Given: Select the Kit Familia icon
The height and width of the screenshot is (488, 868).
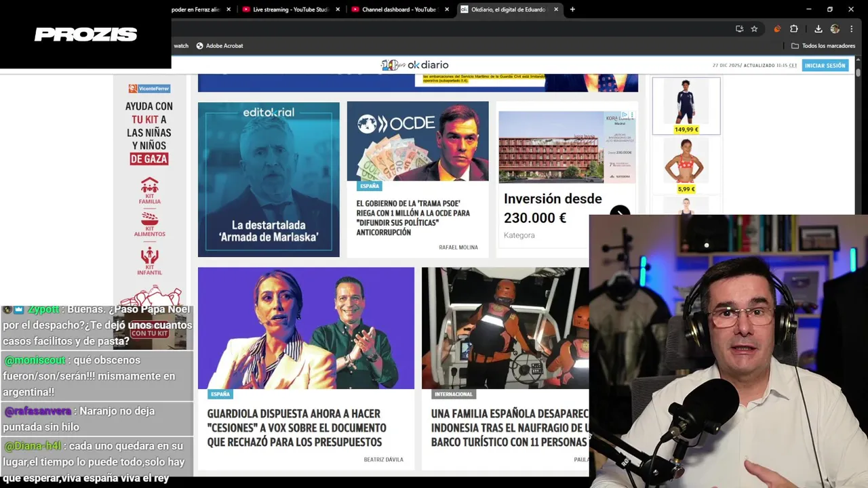Looking at the screenshot, I should (x=149, y=191).
